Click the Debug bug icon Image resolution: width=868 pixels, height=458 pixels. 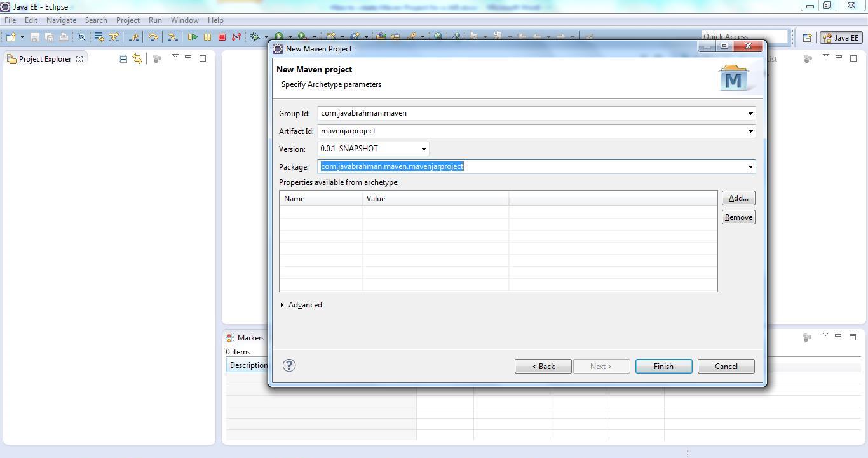click(x=255, y=37)
